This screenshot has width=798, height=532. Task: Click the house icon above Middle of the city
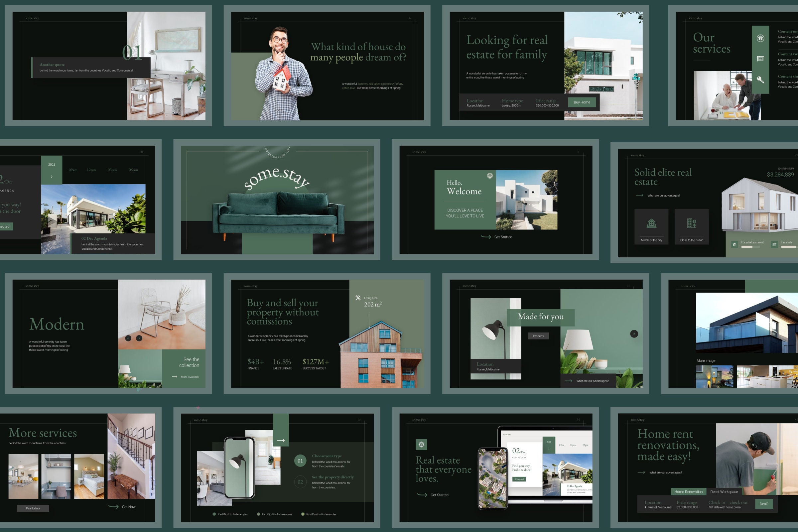[x=651, y=223]
